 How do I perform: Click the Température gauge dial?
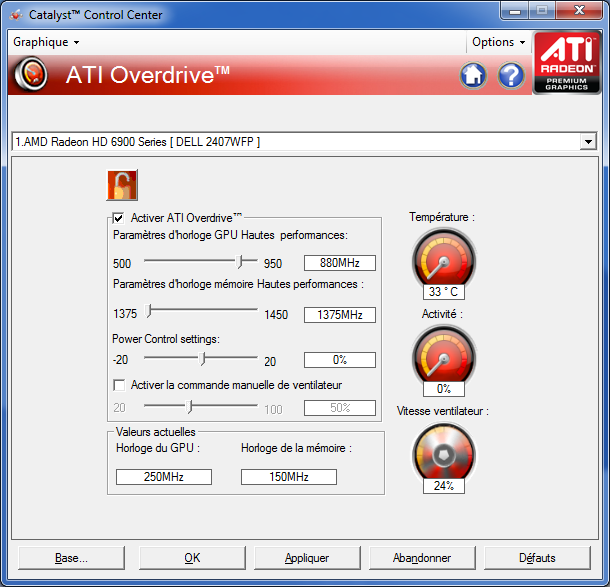tap(442, 257)
